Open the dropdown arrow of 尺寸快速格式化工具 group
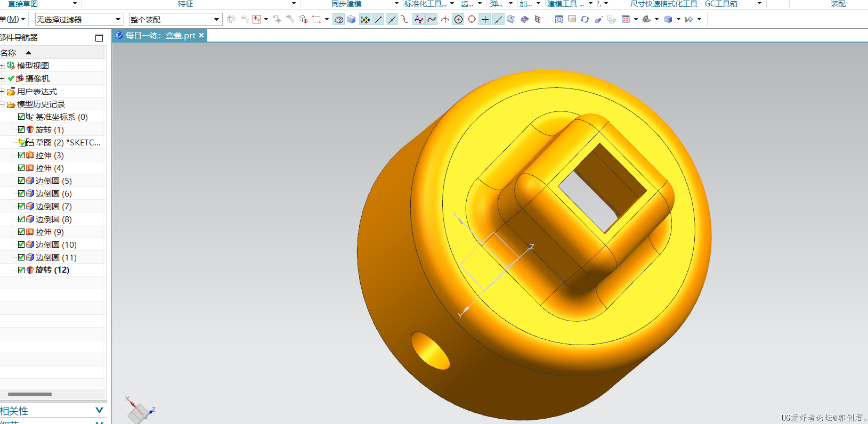Image resolution: width=868 pixels, height=424 pixels. click(759, 3)
